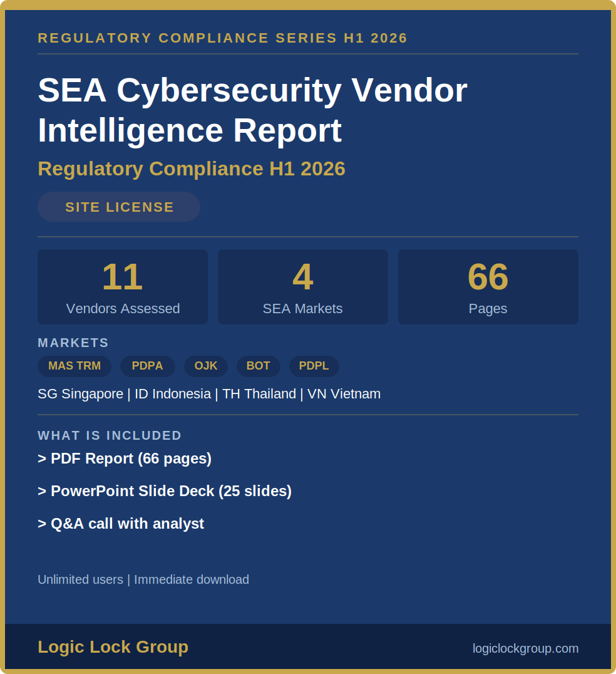Select the OJK tag

[206, 366]
